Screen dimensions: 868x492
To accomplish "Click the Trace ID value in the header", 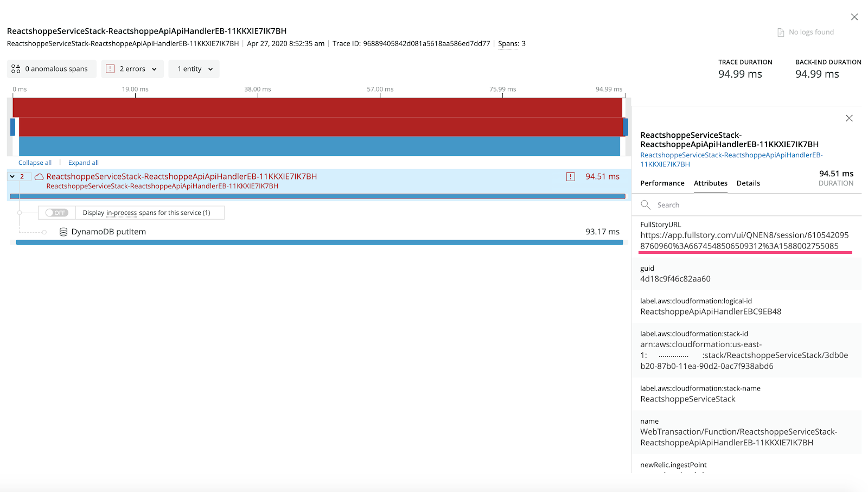I will [426, 44].
